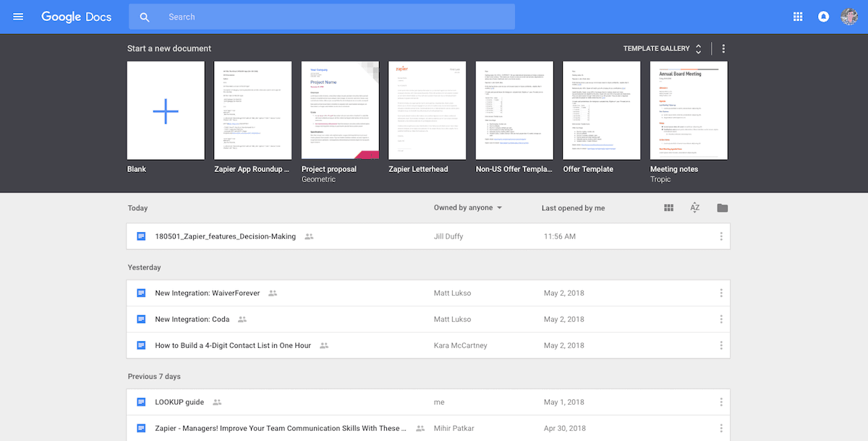Viewport: 868px width, 441px height.
Task: Click the doc icon for 180501_Zapier_features
Action: (142, 236)
